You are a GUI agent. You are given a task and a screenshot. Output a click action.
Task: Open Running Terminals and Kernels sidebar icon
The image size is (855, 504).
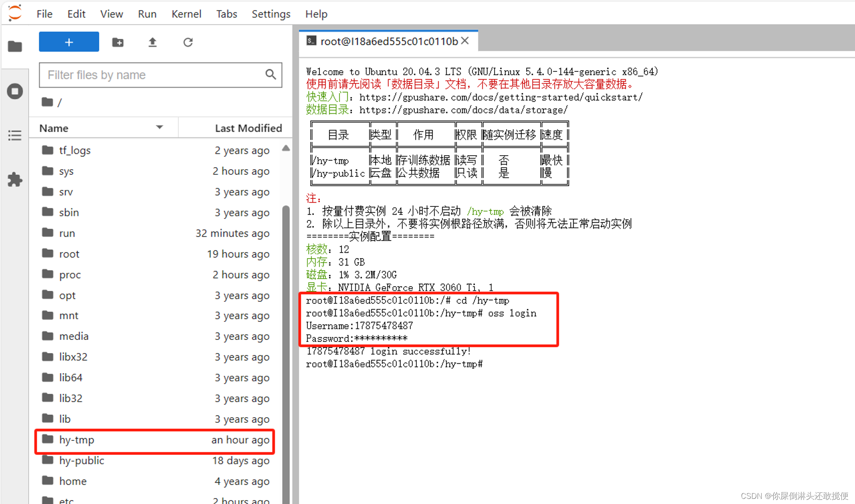tap(15, 91)
